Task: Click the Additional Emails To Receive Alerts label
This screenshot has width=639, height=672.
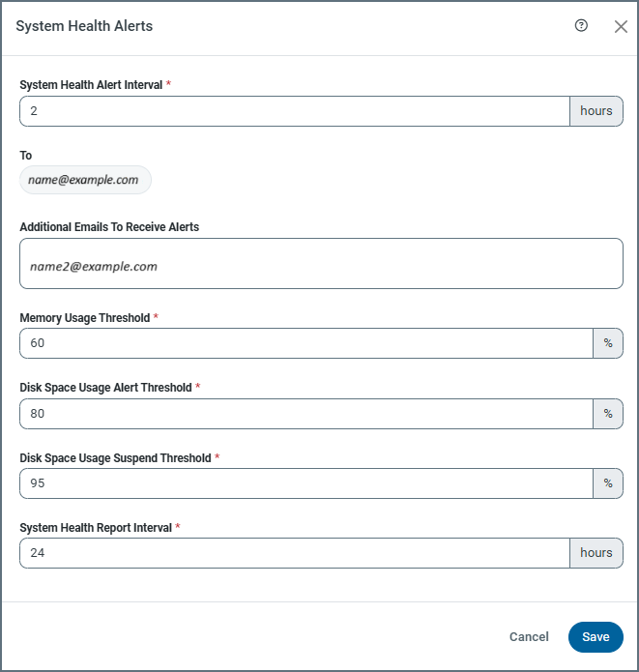Action: (109, 227)
